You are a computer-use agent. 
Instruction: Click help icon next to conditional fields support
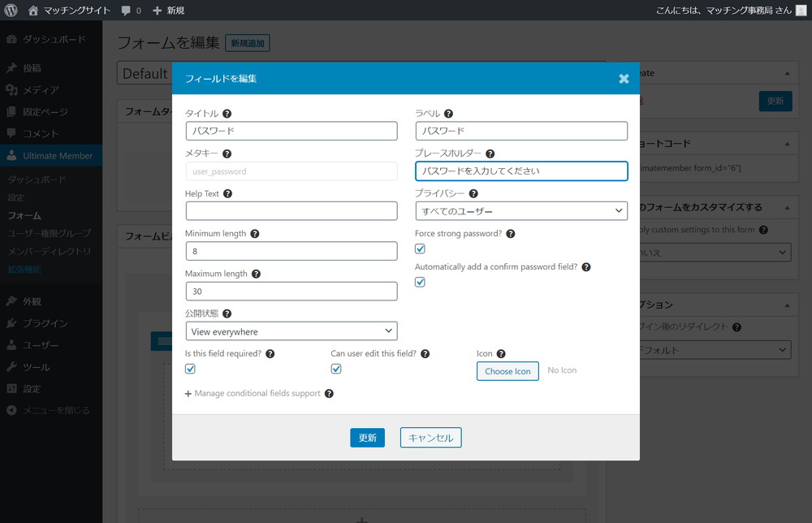tap(329, 394)
